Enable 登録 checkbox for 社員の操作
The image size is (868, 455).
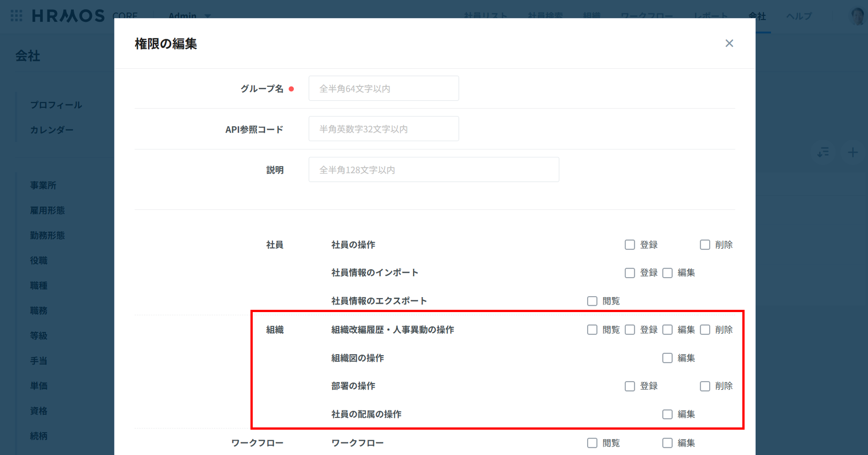(630, 245)
